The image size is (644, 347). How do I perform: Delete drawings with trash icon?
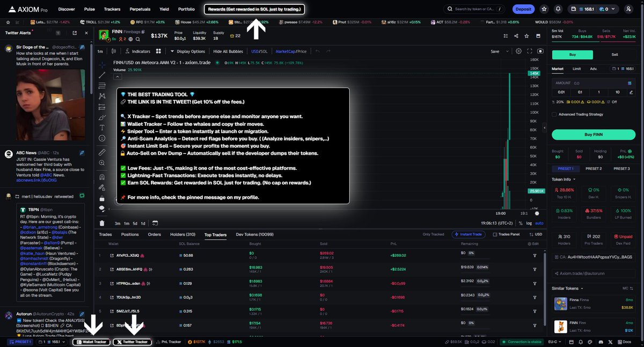click(102, 223)
